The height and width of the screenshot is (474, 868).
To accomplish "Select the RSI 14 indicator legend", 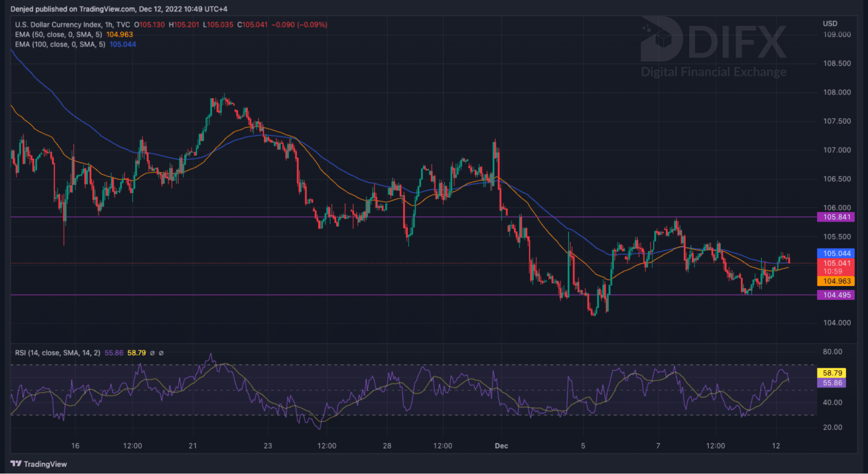I will [x=57, y=353].
